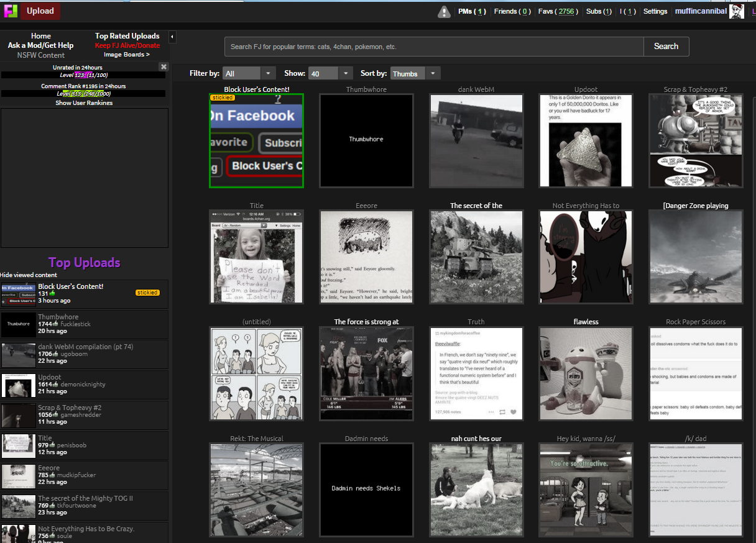Click the thumbs-up icon beside the 1614 count
This screenshot has width=756, height=543.
point(57,385)
